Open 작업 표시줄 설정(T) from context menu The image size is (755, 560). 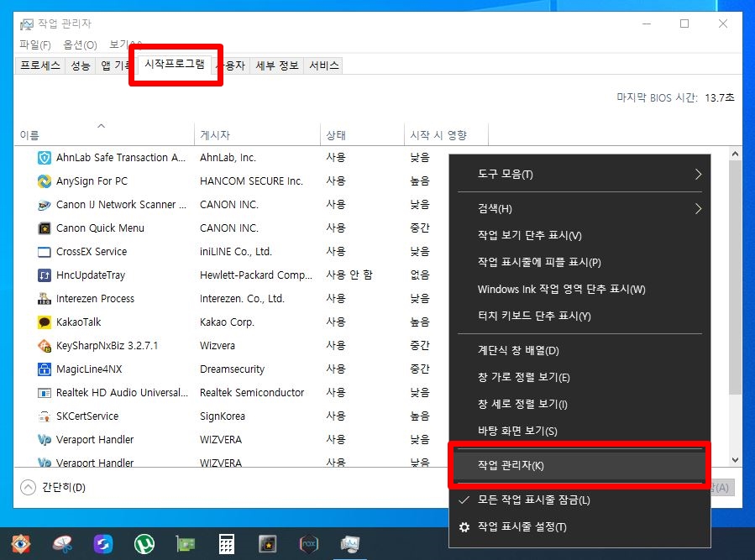[579, 527]
